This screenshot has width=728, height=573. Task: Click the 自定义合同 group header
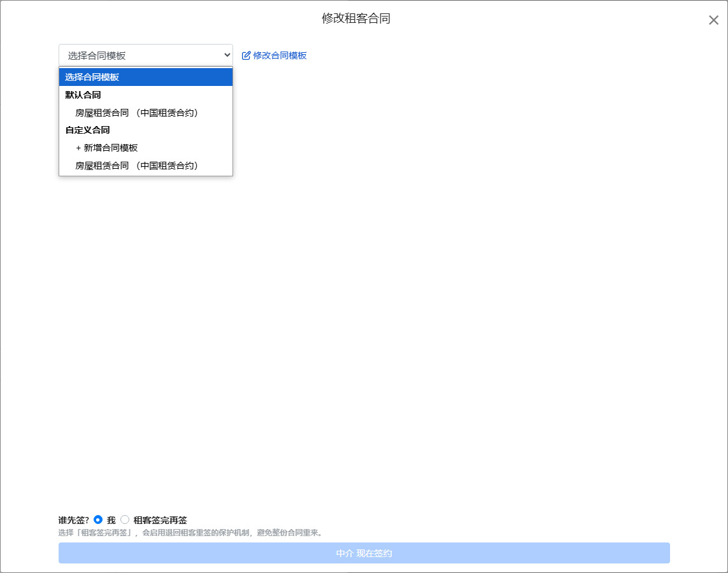click(146, 131)
